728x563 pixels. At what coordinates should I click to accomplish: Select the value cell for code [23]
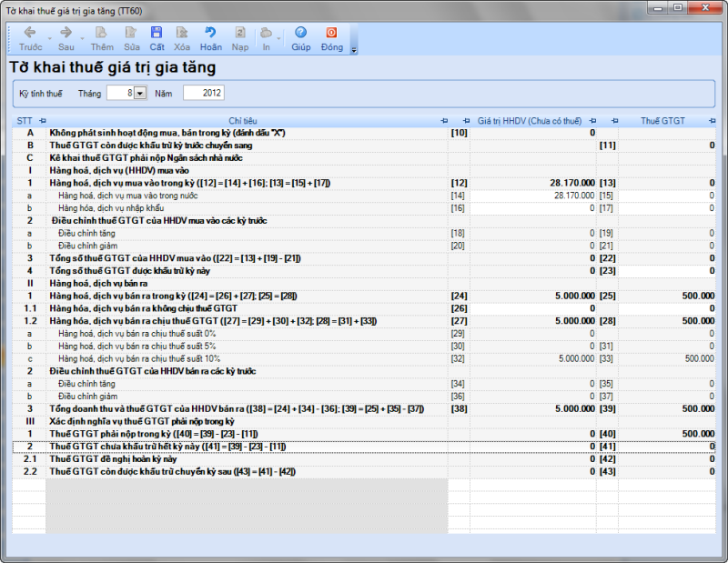point(655,271)
